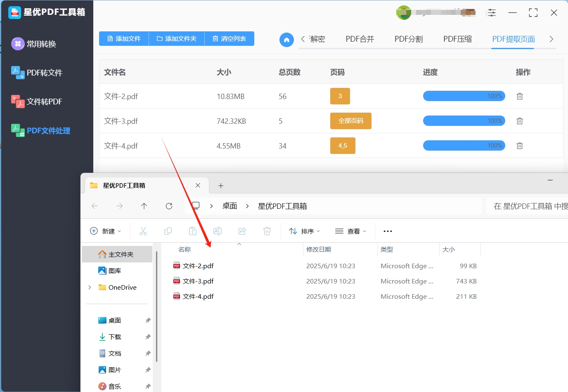Image resolution: width=568 pixels, height=392 pixels.
Task: Go forward in File Explorer
Action: [119, 206]
